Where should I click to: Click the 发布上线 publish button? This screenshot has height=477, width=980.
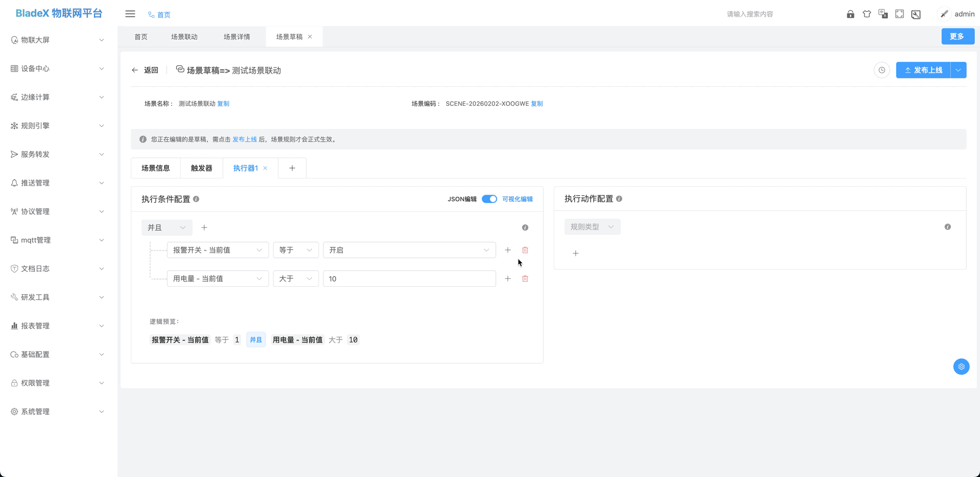[923, 70]
